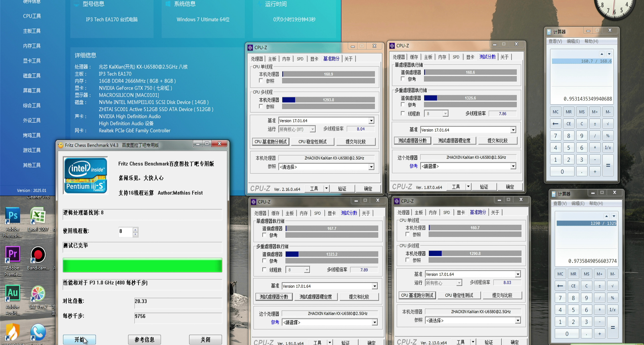644x345 pixels.
Task: Click the Intel Pentium III-S logo image
Action: tap(86, 175)
